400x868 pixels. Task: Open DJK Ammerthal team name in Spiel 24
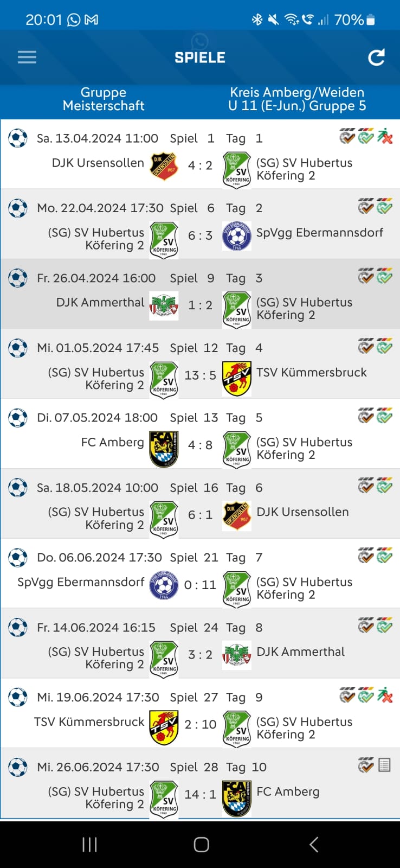[x=300, y=652]
